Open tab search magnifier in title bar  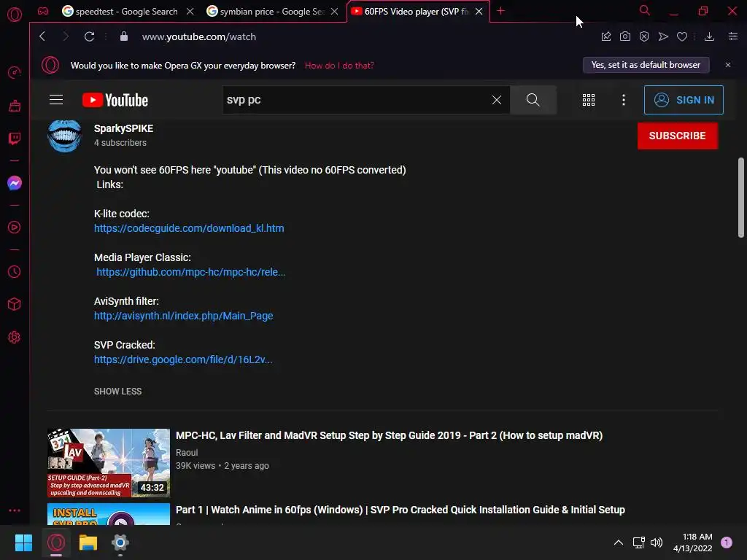(x=645, y=10)
